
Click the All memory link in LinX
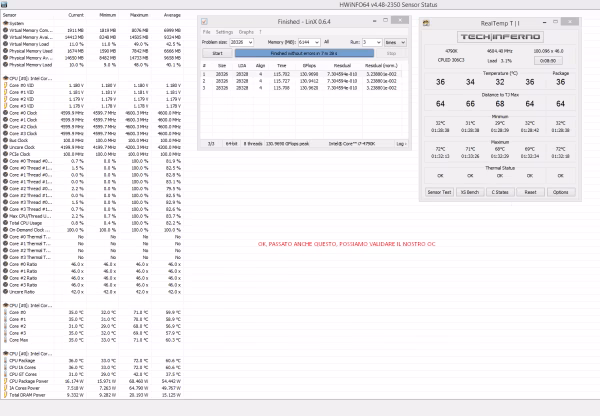click(326, 42)
